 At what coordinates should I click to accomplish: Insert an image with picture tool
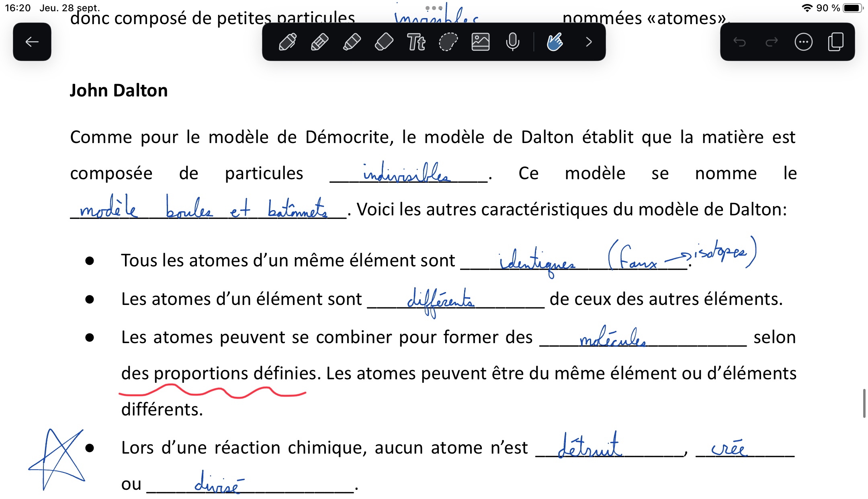481,42
